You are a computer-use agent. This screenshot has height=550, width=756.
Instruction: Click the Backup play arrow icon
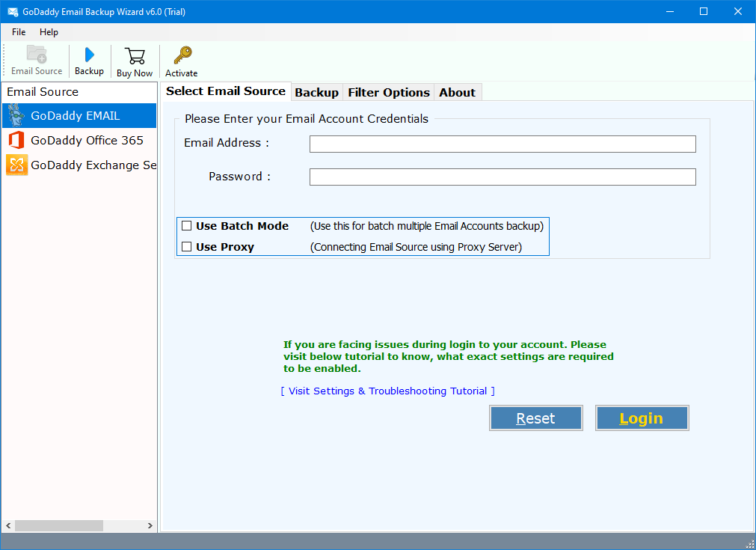click(x=89, y=55)
